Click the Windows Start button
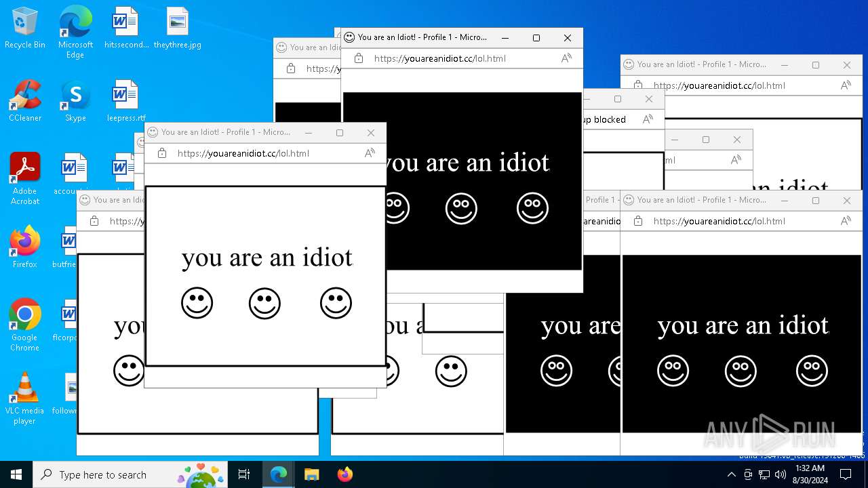868x488 pixels. tap(16, 474)
